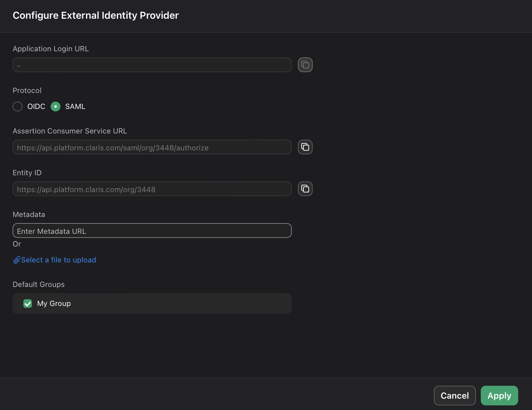532x410 pixels.
Task: Copy the Entity ID value
Action: [x=305, y=188]
